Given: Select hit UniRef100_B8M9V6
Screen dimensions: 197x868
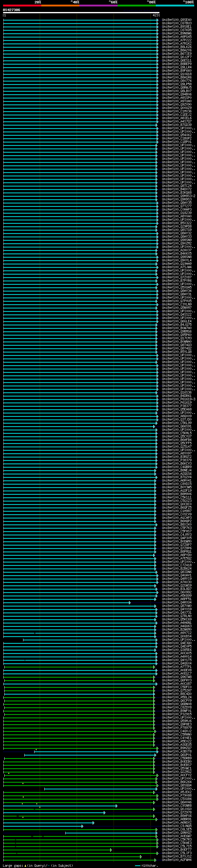Looking at the screenshot, I should 177,494.
